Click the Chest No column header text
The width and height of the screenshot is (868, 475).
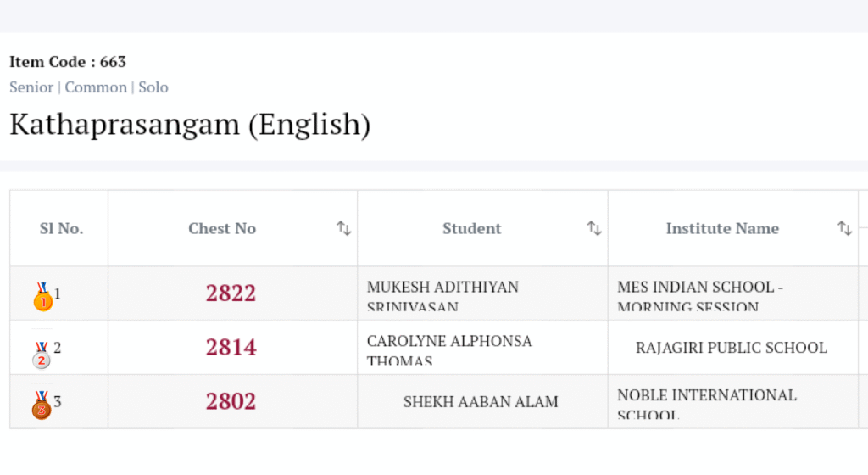[x=222, y=228]
